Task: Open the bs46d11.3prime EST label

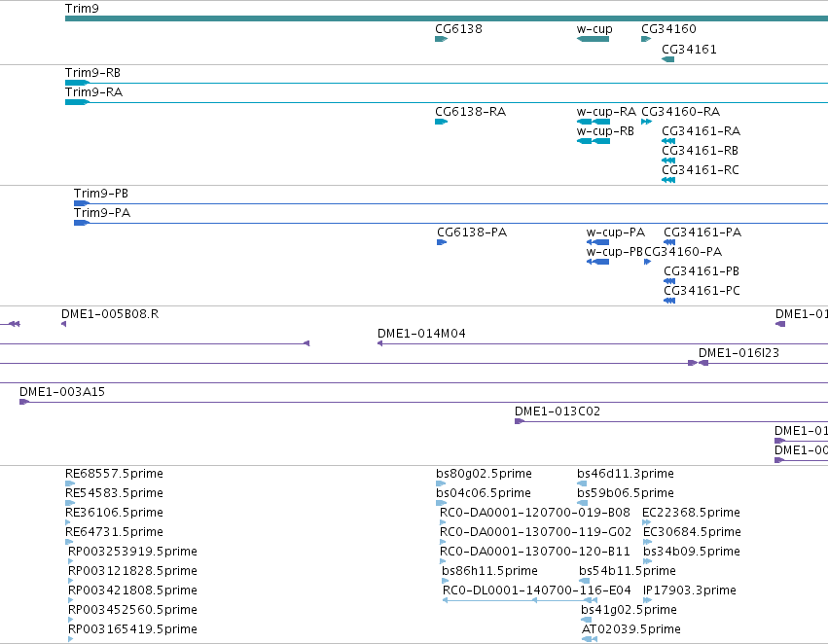Action: point(626,474)
